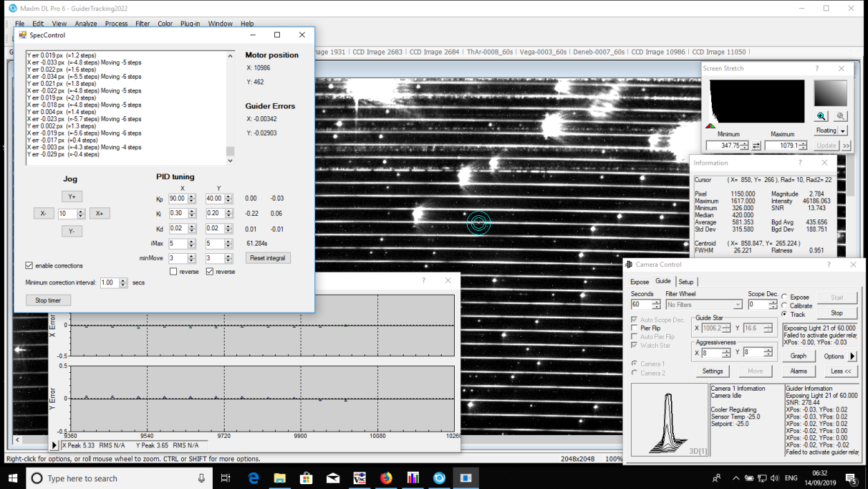Open Microsoft Edge from the taskbar
Viewport: 868px width, 489px height.
coord(253,478)
